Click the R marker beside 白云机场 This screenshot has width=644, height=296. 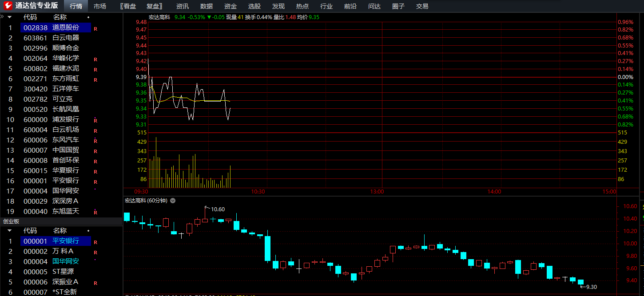click(x=95, y=130)
